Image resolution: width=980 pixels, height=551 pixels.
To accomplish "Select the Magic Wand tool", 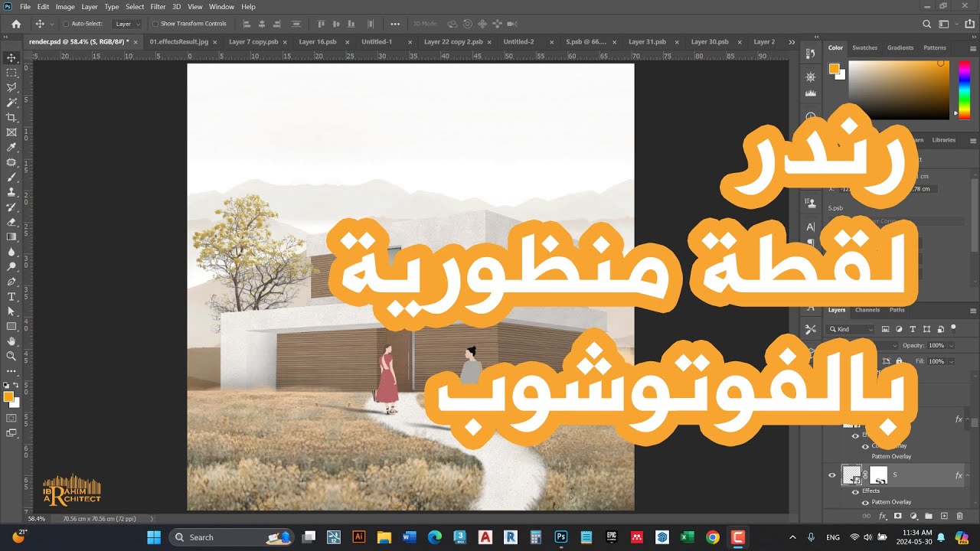I will pyautogui.click(x=11, y=103).
